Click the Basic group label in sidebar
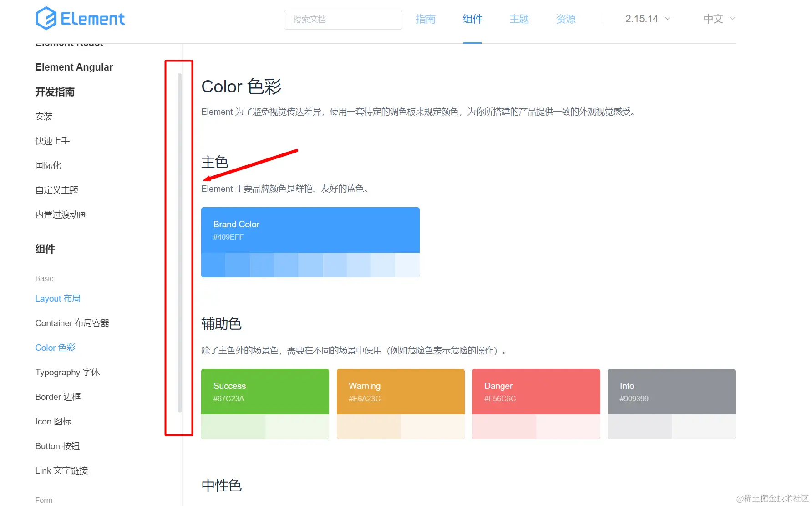The height and width of the screenshot is (506, 812). [44, 278]
